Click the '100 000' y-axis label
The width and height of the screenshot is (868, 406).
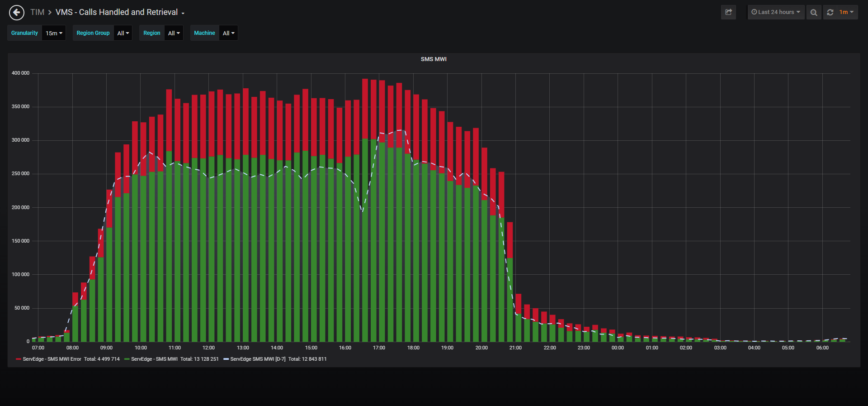tap(20, 275)
